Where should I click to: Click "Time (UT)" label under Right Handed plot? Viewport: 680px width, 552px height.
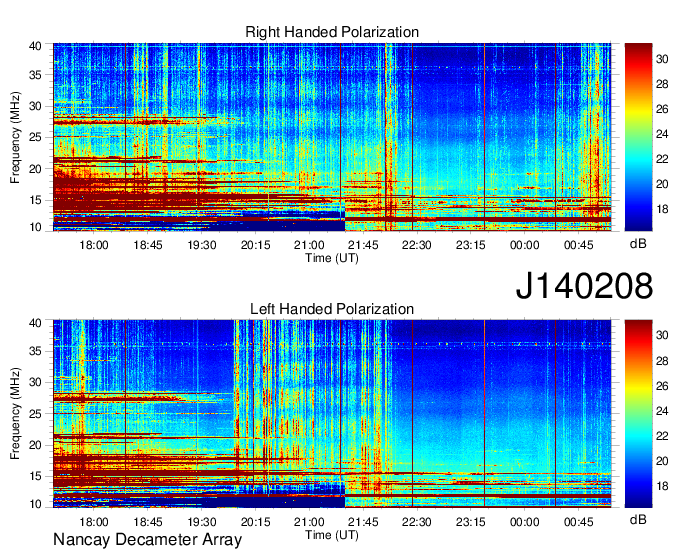[332, 258]
